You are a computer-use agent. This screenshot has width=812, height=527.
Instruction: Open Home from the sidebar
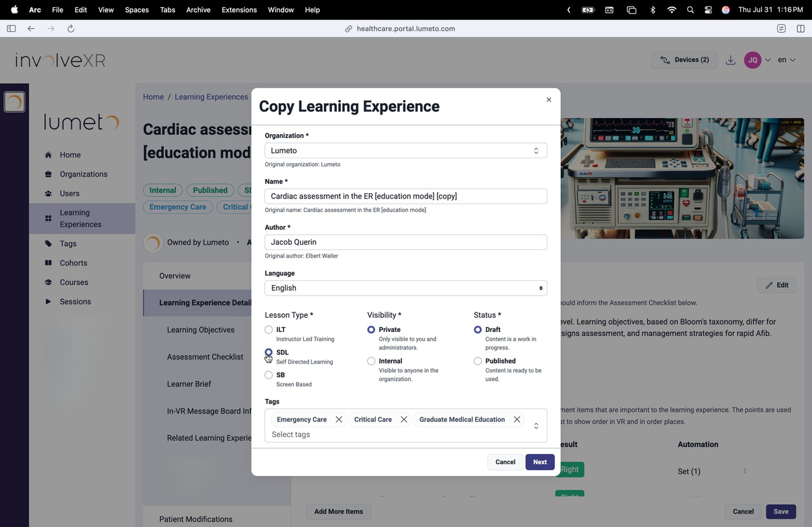click(x=70, y=155)
